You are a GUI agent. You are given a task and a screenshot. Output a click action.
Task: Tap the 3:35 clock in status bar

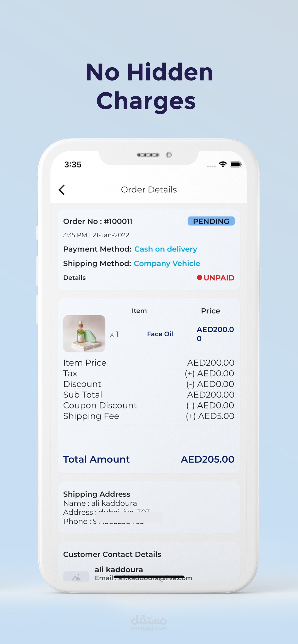[x=73, y=165]
